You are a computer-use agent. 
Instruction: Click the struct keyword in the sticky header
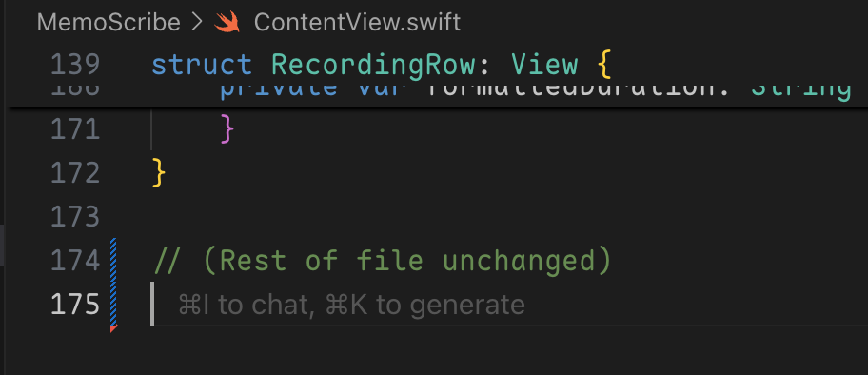(x=202, y=66)
